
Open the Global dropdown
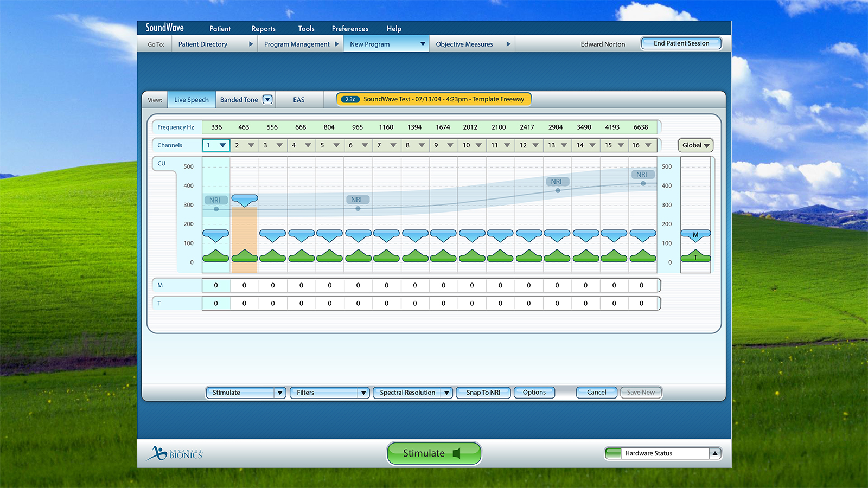click(695, 145)
